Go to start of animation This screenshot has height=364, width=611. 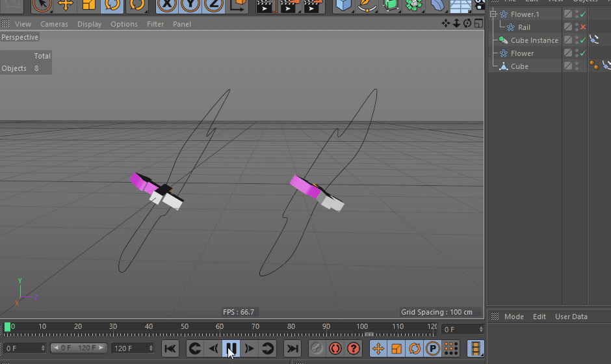coord(170,348)
